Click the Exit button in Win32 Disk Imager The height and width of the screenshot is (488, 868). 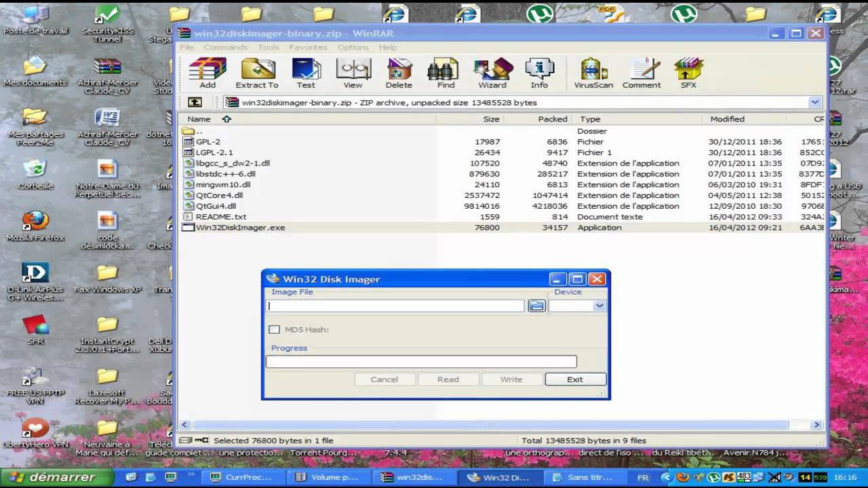tap(575, 380)
